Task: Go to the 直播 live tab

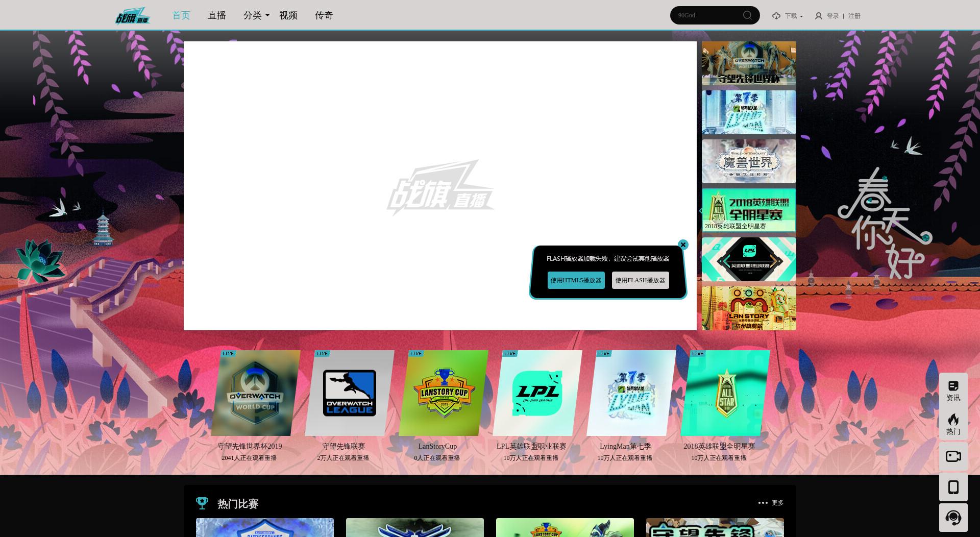Action: coord(216,15)
